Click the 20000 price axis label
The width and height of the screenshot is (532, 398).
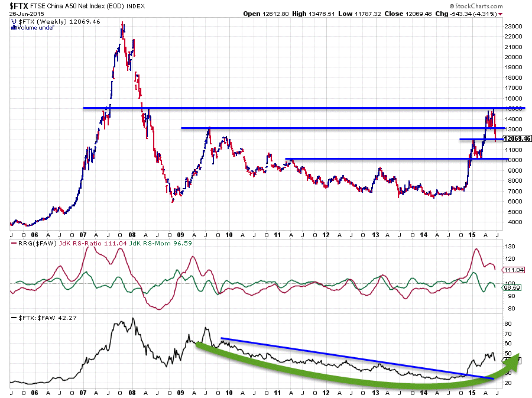click(513, 57)
